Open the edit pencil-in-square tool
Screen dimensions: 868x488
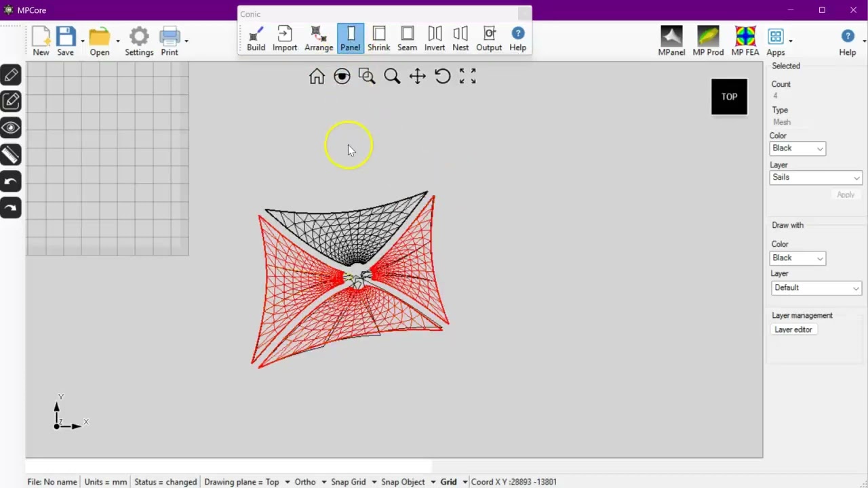point(11,102)
